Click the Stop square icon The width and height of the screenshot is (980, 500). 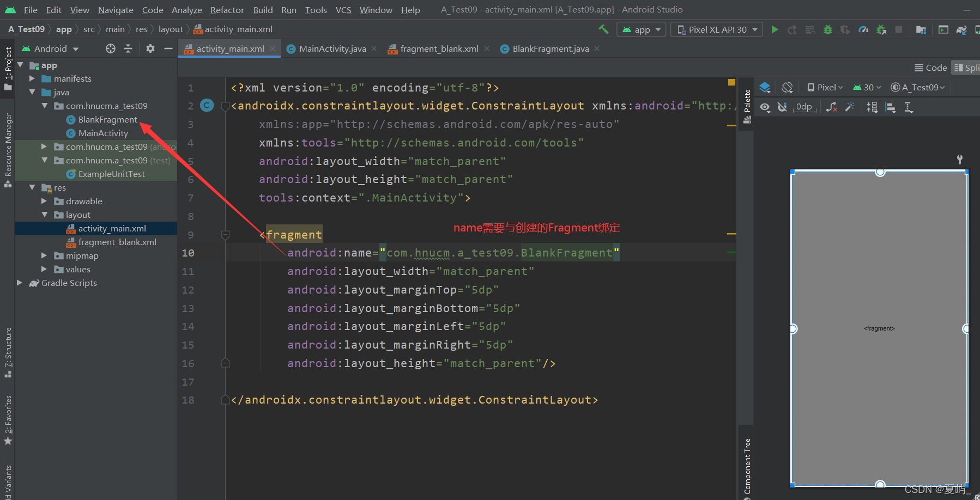coord(899,29)
